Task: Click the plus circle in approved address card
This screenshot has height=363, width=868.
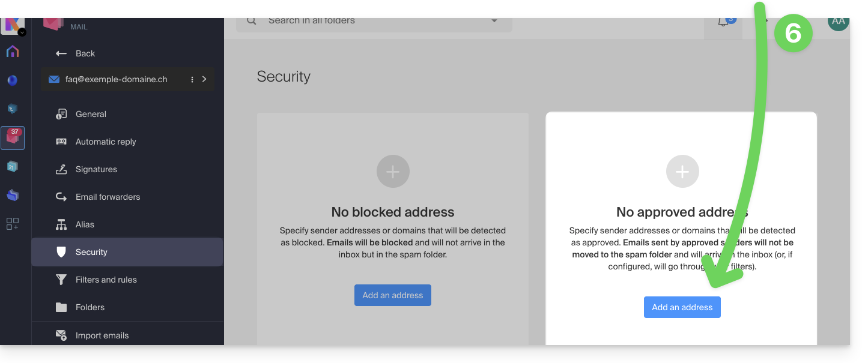Action: pyautogui.click(x=682, y=172)
